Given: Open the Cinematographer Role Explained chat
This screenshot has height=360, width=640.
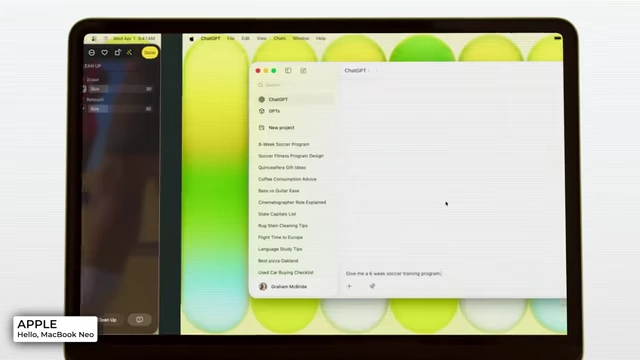Looking at the screenshot, I should click(292, 202).
